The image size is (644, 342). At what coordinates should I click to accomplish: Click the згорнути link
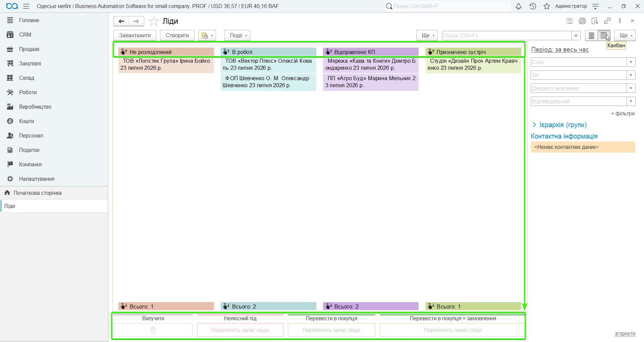click(625, 334)
